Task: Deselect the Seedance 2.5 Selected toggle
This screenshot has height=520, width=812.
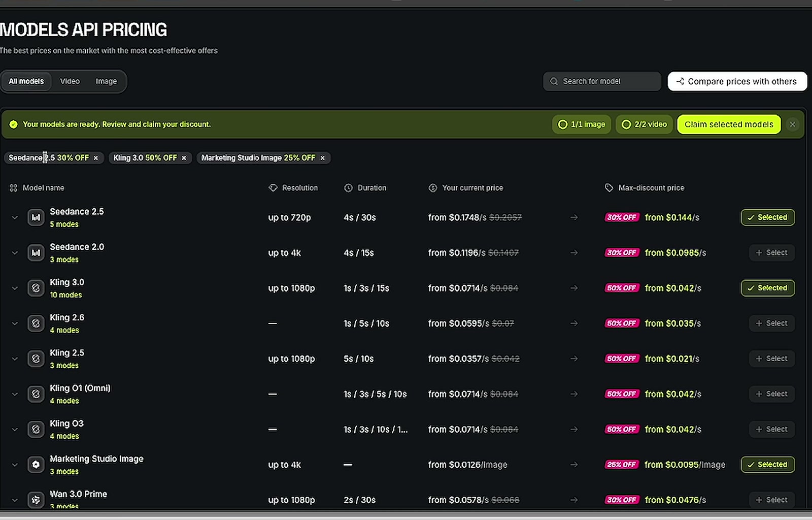Action: (768, 217)
